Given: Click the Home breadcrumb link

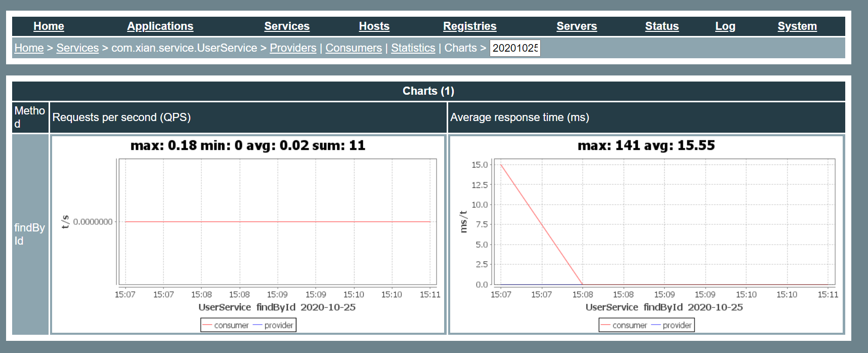Looking at the screenshot, I should pyautogui.click(x=29, y=48).
